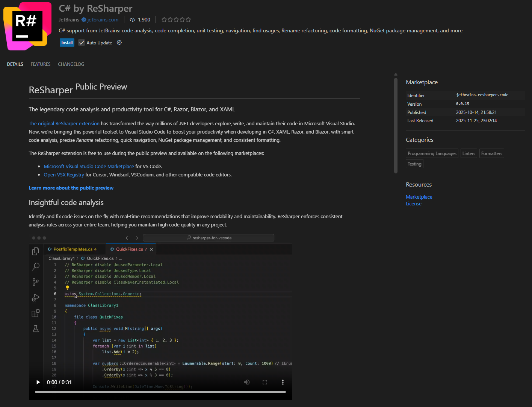Open the jetbrains.com publisher link
This screenshot has width=532, height=407.
click(x=103, y=20)
